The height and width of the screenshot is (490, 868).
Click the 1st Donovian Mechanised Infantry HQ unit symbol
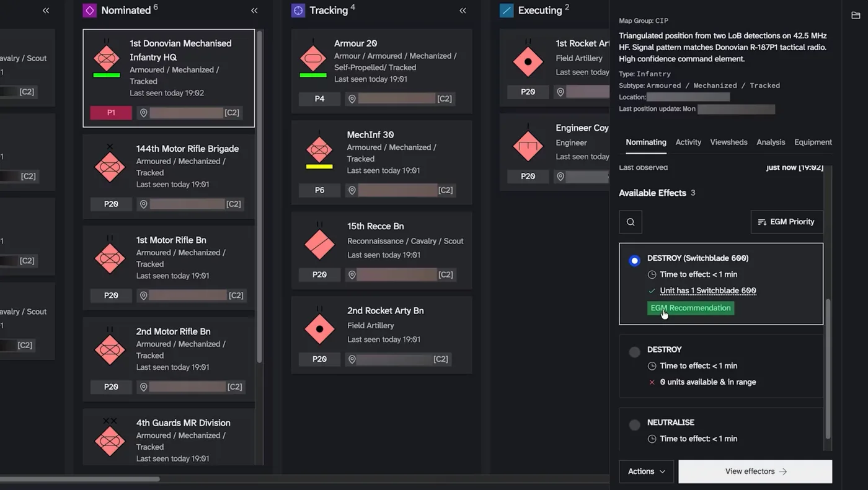pyautogui.click(x=107, y=58)
